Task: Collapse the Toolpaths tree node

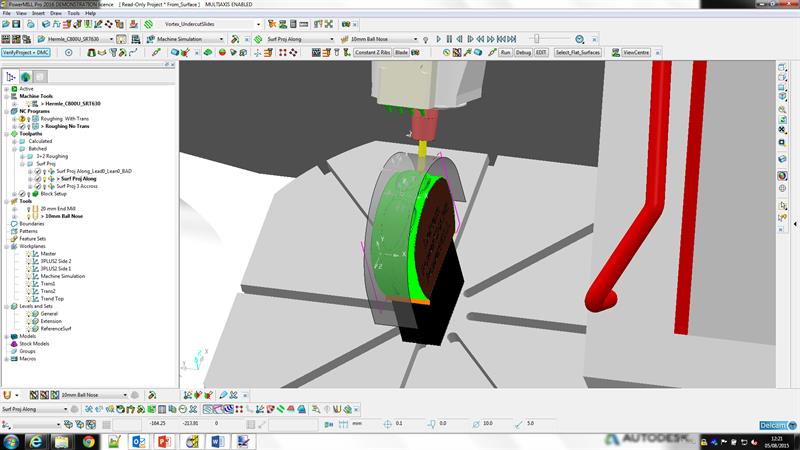Action: pyautogui.click(x=7, y=134)
